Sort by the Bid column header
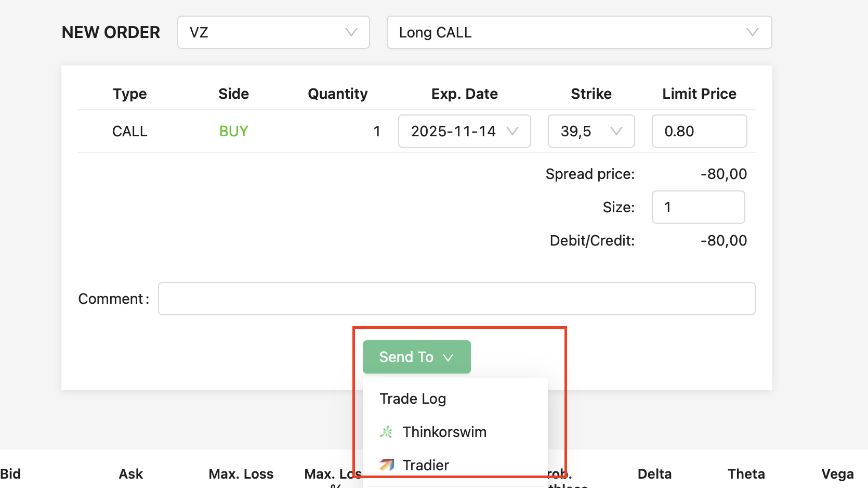This screenshot has width=868, height=488. click(x=10, y=474)
